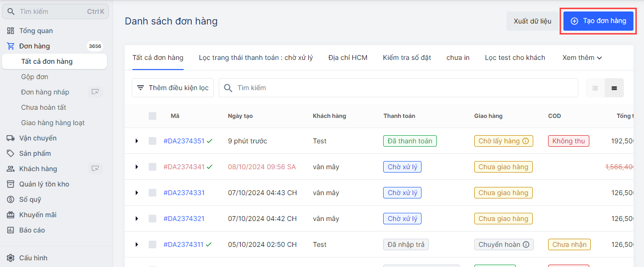This screenshot has width=644, height=267.
Task: Focus the sidebar Tìm kiếm search field
Action: 55,12
